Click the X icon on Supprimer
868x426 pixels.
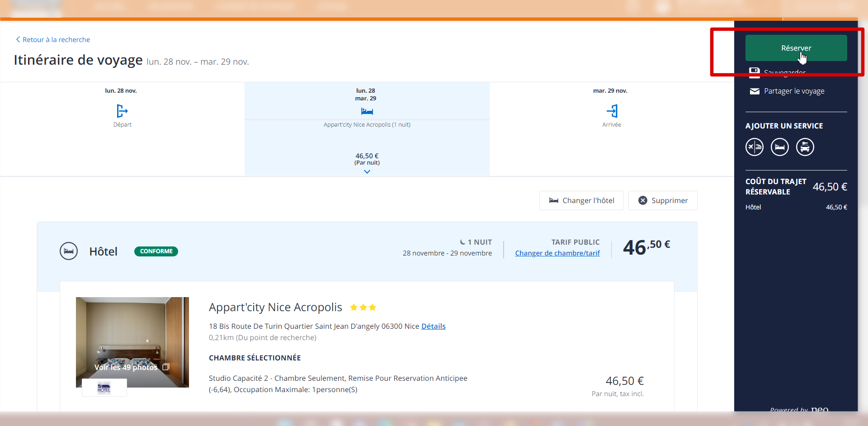[642, 200]
